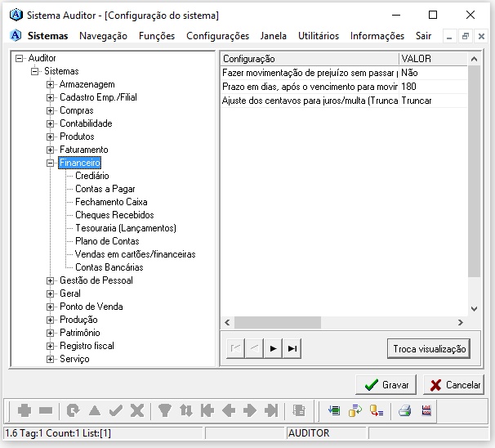Image resolution: width=495 pixels, height=448 pixels.
Task: Open the Funções menu
Action: (x=157, y=36)
